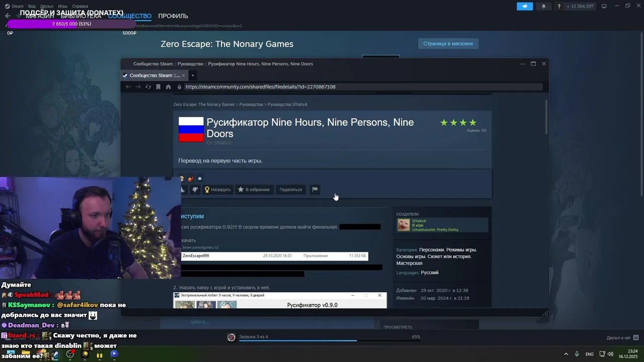The height and width of the screenshot is (362, 644).
Task: Switch to the ПРОФИЛЬ tab in Steam
Action: [x=173, y=16]
